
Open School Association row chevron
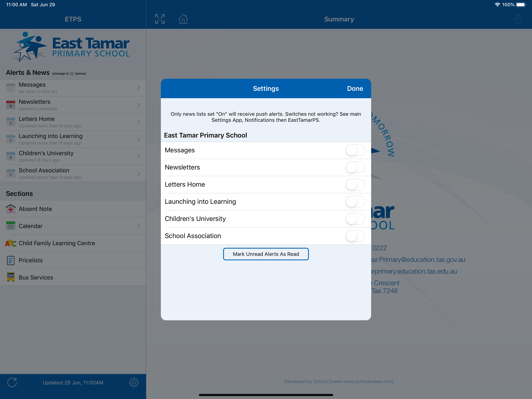pos(138,174)
